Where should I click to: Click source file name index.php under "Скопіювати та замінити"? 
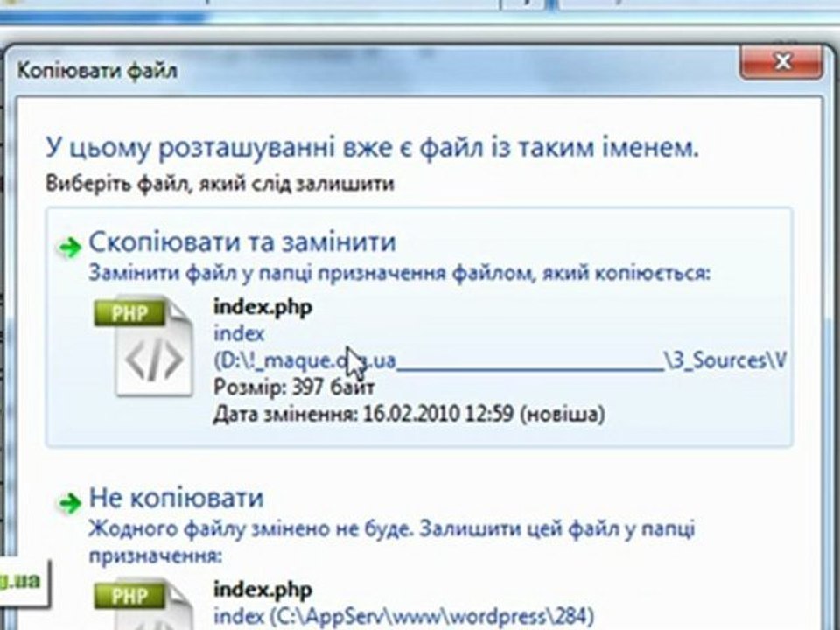262,307
